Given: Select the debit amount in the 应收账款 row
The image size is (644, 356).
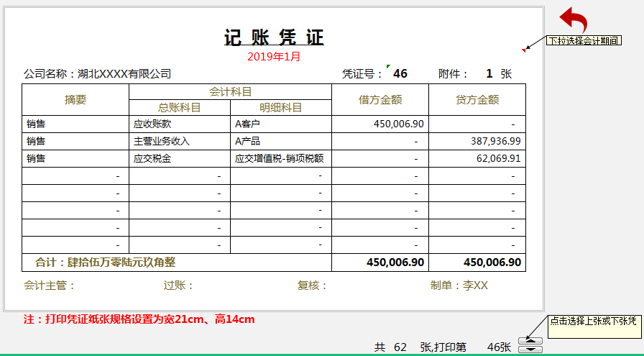Looking at the screenshot, I should click(380, 124).
